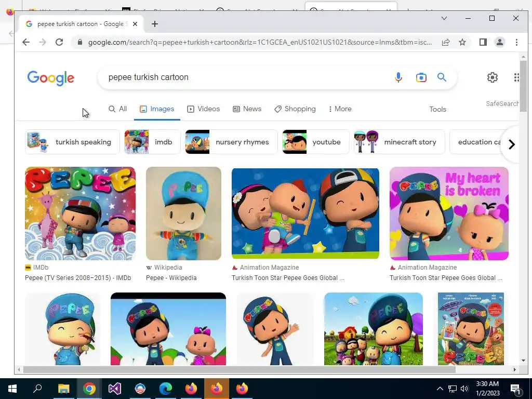This screenshot has width=532, height=399.
Task: Filter by youtube chip
Action: 316,142
